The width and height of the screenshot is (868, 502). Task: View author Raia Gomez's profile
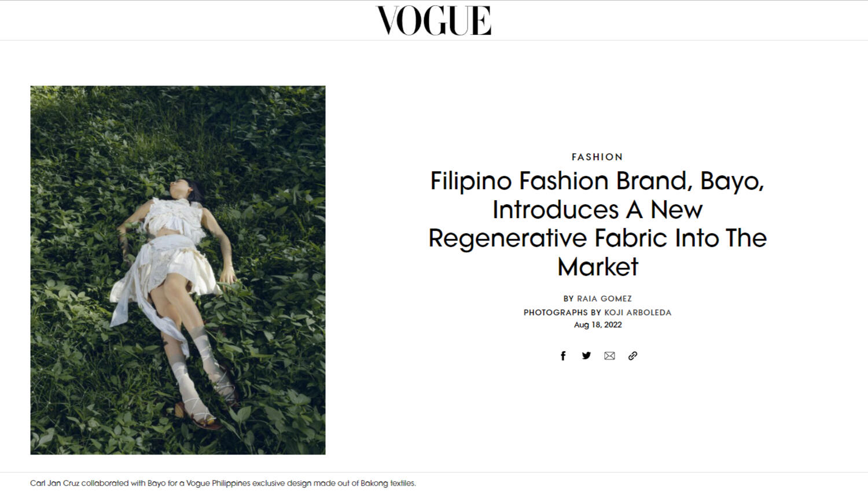pyautogui.click(x=604, y=298)
